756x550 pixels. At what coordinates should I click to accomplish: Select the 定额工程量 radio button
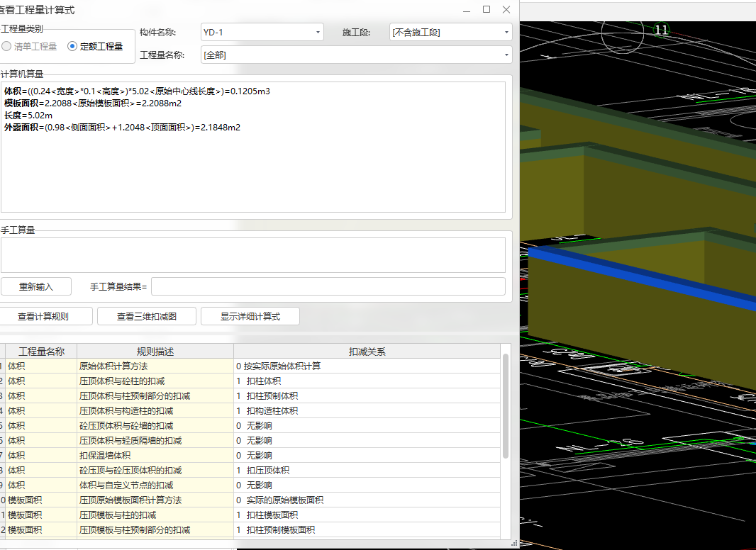coord(72,46)
